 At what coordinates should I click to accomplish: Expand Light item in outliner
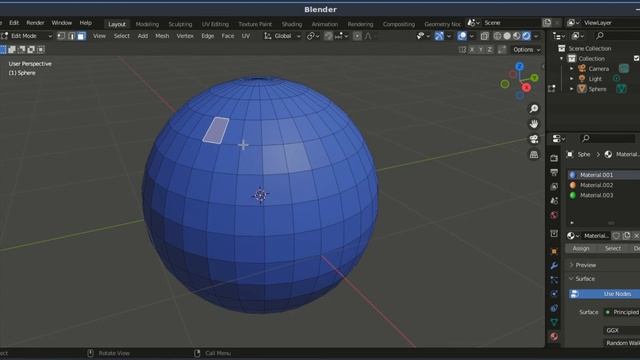click(x=571, y=78)
